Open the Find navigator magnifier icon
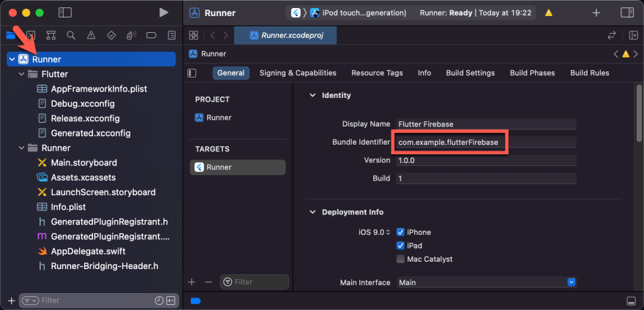The height and width of the screenshot is (310, 644). [x=71, y=35]
